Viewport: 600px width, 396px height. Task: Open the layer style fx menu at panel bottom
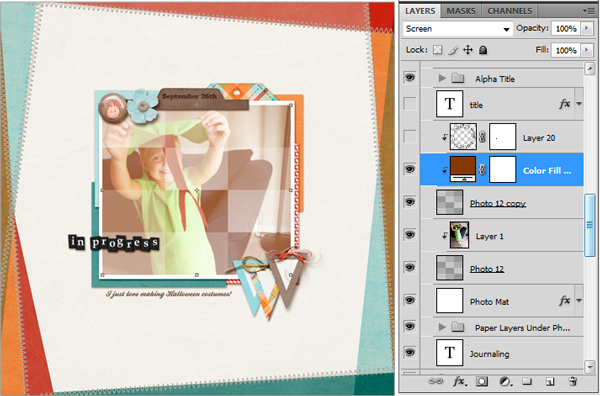(460, 381)
